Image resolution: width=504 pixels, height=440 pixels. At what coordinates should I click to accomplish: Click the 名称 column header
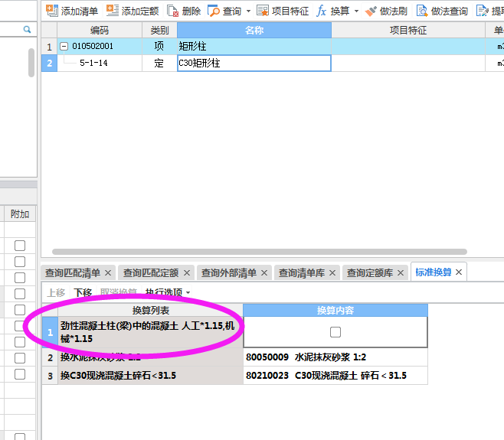click(x=254, y=30)
